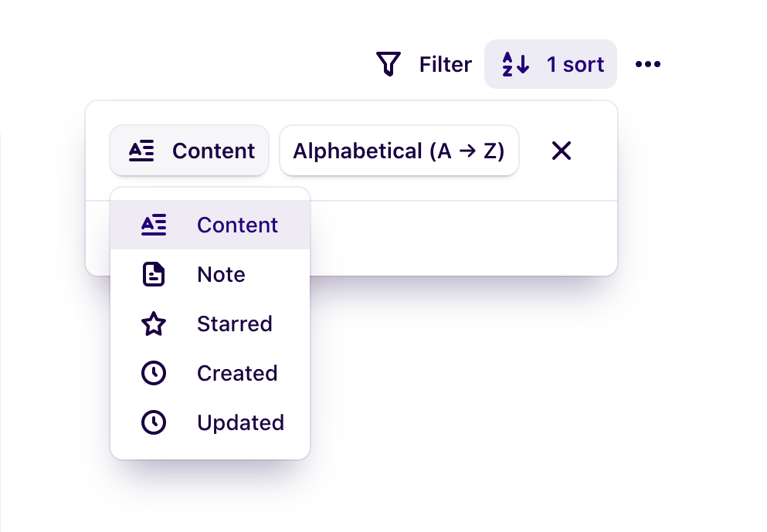Viewport: 767px width, 532px height.
Task: Open the three-dot more options menu
Action: pos(647,64)
